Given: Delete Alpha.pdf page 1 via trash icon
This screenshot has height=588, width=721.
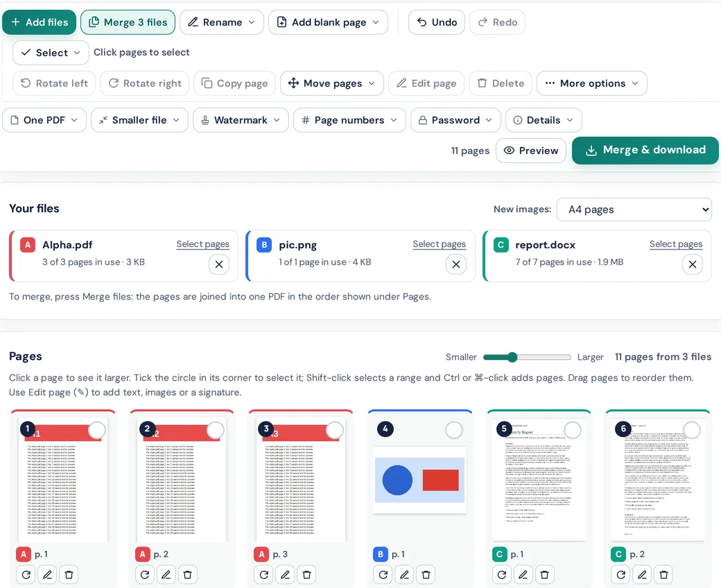Looking at the screenshot, I should point(69,574).
